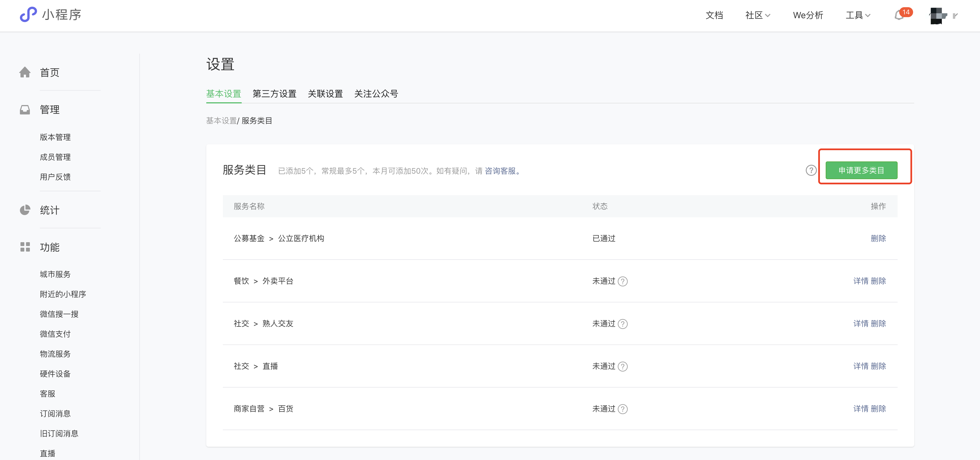980x460 pixels.
Task: Click the home icon beside 首页
Action: point(25,72)
